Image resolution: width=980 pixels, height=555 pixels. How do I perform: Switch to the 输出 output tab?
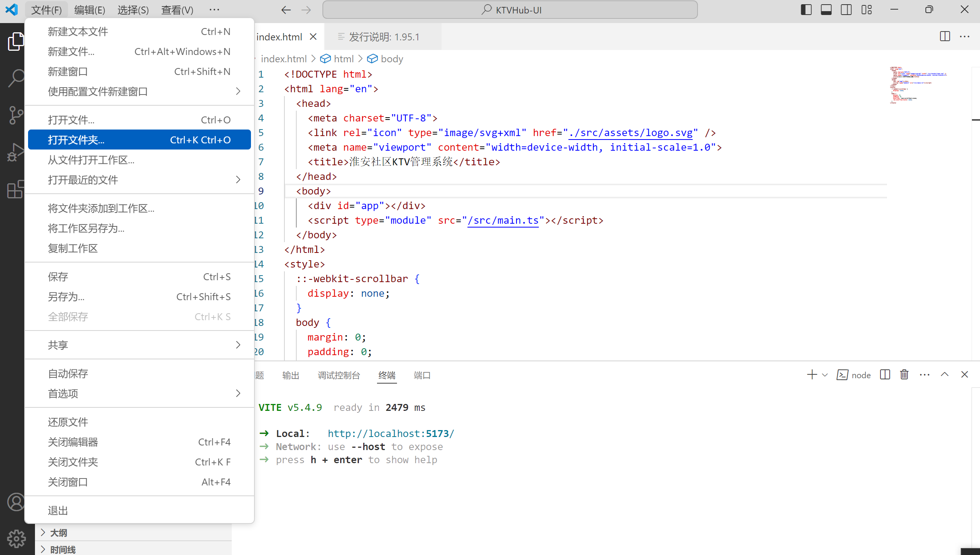[x=291, y=376]
